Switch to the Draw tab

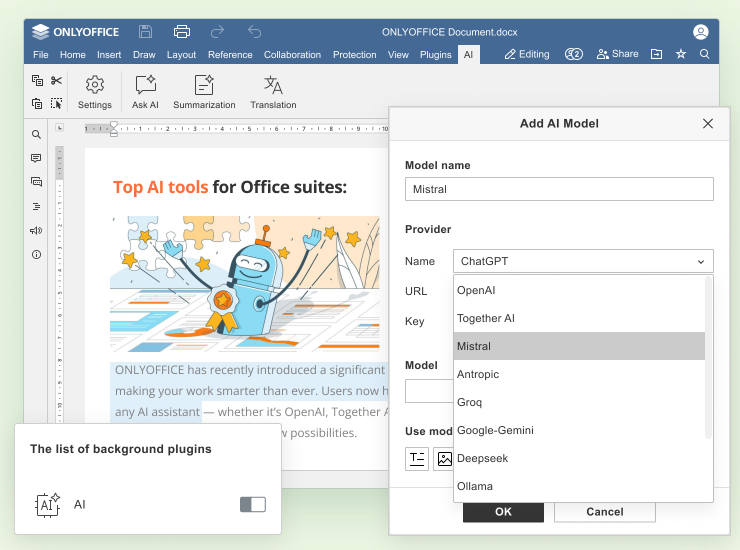(144, 55)
